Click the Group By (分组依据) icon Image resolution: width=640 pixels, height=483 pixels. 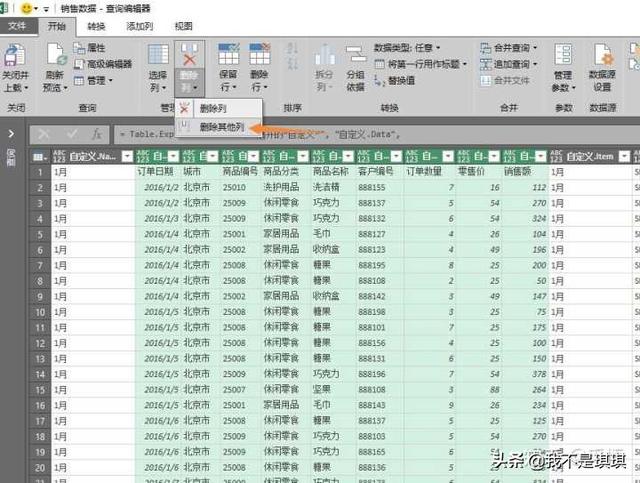tap(356, 54)
